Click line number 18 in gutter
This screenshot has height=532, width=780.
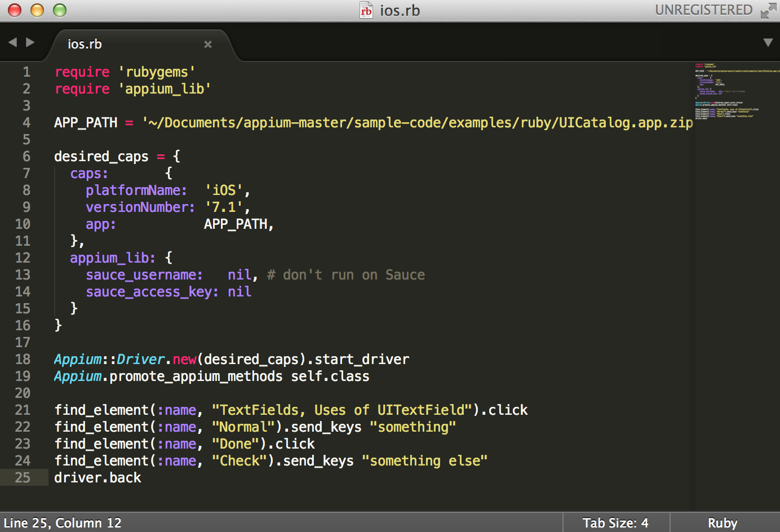23,359
